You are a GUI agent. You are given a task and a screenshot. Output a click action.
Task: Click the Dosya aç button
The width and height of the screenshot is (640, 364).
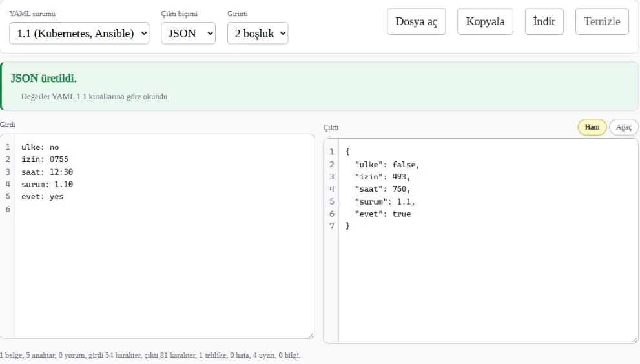point(417,21)
